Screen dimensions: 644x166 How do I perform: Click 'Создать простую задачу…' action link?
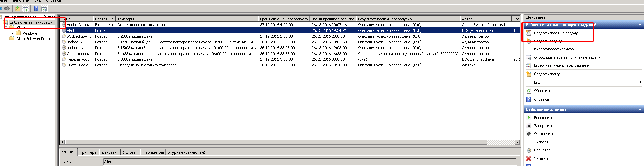click(558, 33)
